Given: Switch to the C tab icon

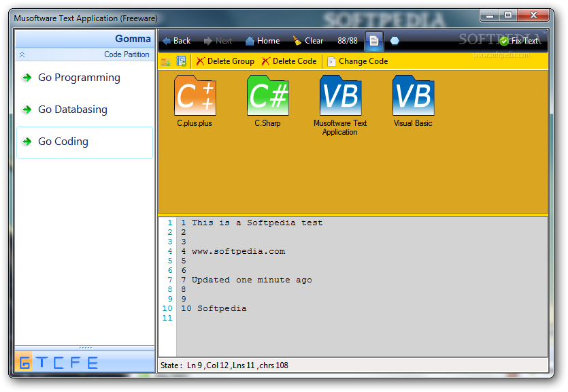Looking at the screenshot, I should [59, 362].
